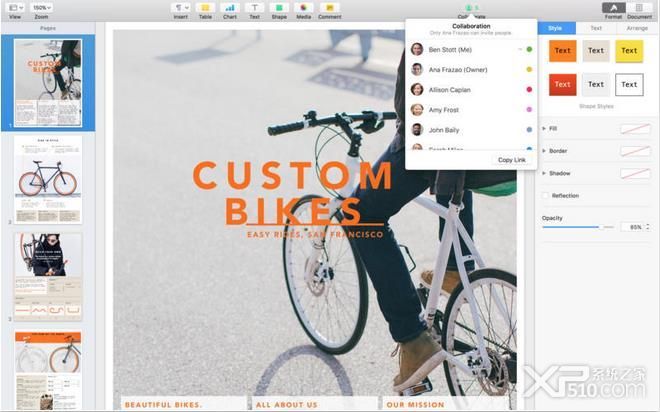Click the Collaboration popover title
The height and width of the screenshot is (412, 660).
pyautogui.click(x=471, y=26)
